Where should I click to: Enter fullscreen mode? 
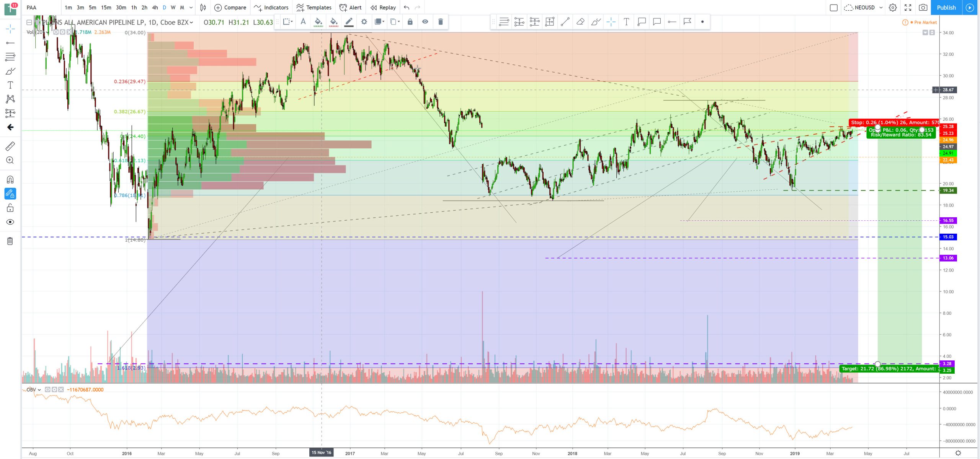(x=908, y=7)
